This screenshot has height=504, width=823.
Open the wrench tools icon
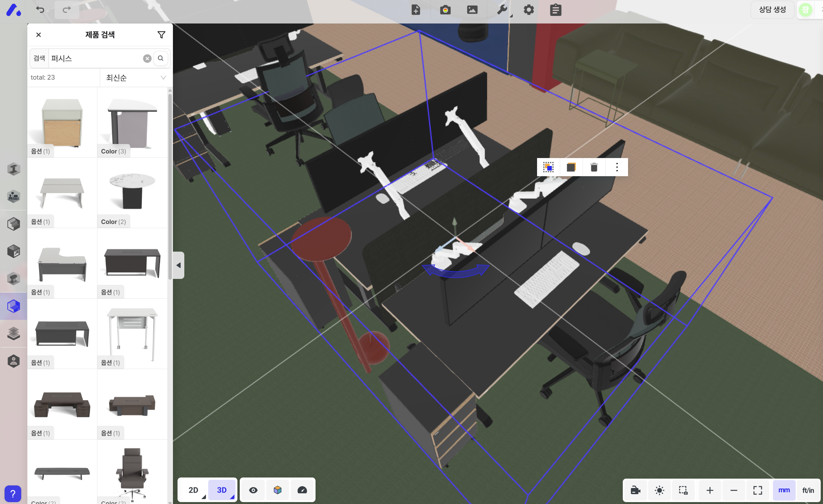click(x=502, y=10)
